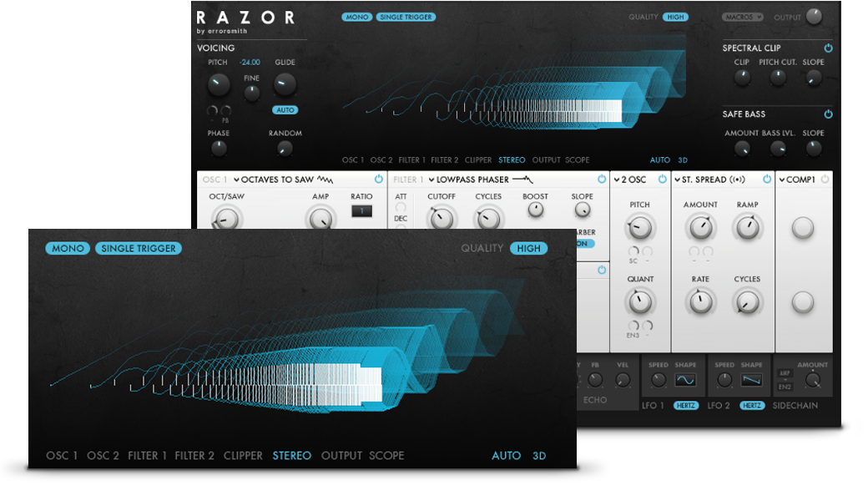Toggle the Spectral Clip power button

coord(828,48)
